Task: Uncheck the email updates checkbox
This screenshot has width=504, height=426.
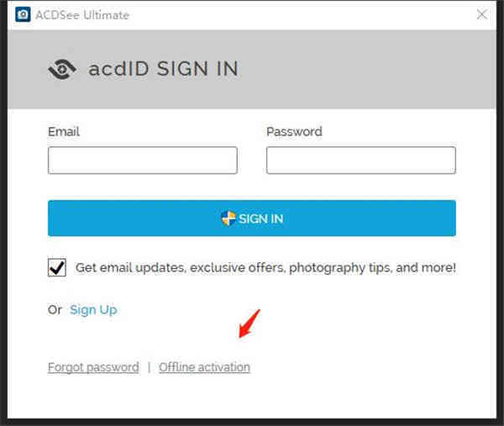Action: (x=57, y=267)
